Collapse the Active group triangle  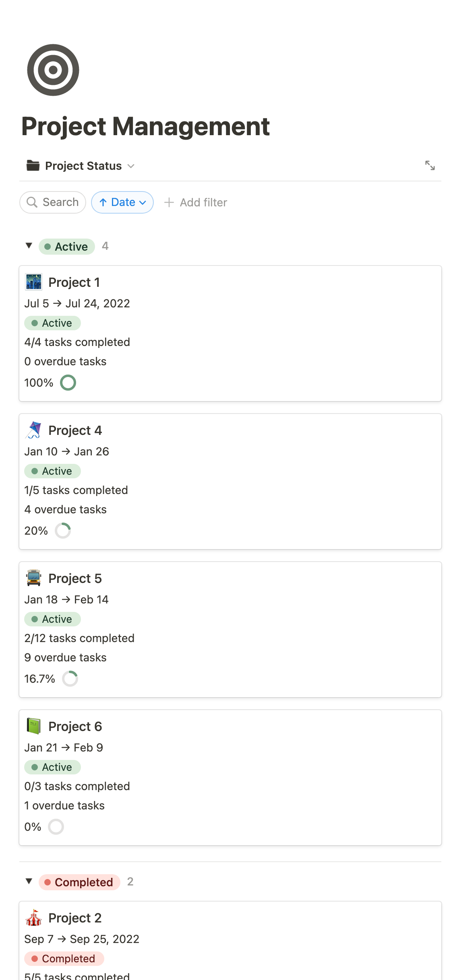[x=29, y=245]
